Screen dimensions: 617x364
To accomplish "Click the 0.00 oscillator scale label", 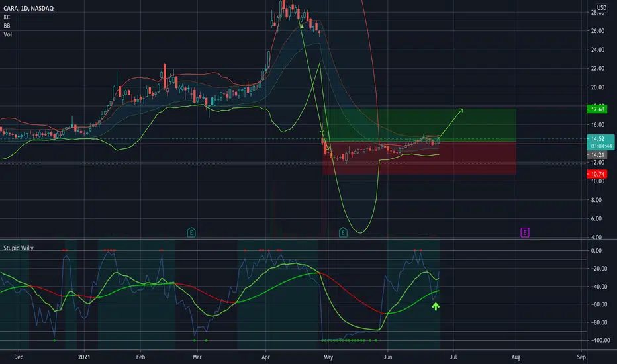I will 596,250.
